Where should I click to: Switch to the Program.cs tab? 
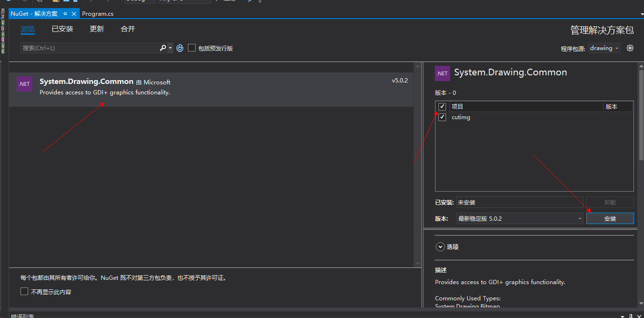pyautogui.click(x=98, y=13)
